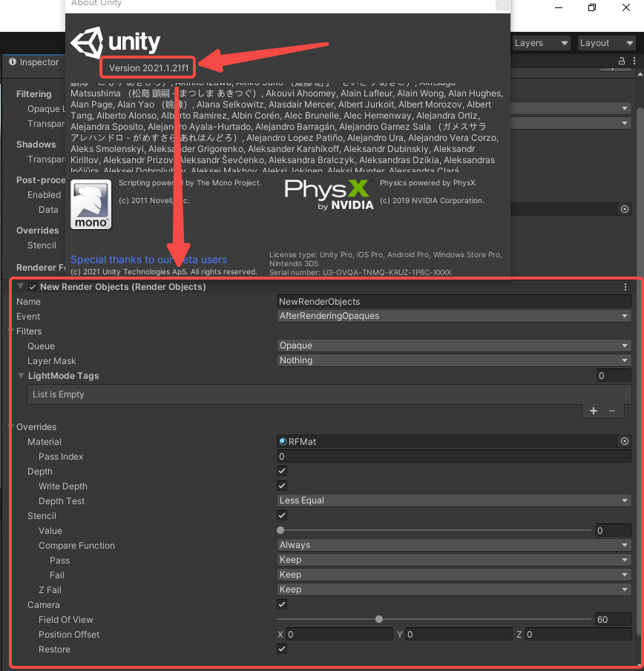Click the PhysX by NVIDIA logo
This screenshot has width=644, height=671.
[329, 195]
